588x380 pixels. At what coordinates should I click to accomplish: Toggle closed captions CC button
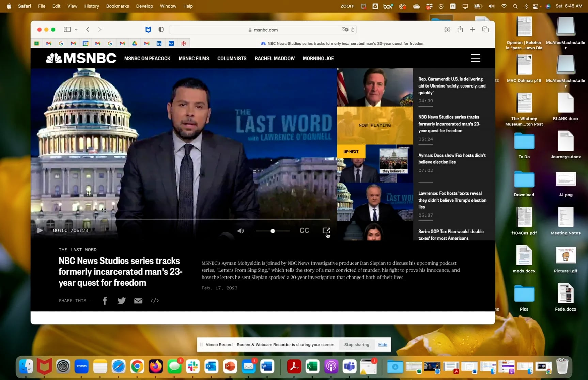coord(304,231)
